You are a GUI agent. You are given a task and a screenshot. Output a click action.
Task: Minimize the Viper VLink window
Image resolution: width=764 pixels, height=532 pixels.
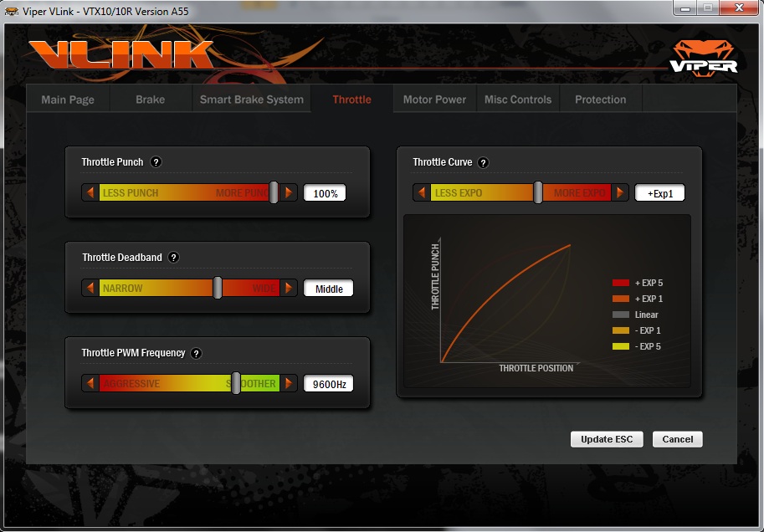pos(685,8)
